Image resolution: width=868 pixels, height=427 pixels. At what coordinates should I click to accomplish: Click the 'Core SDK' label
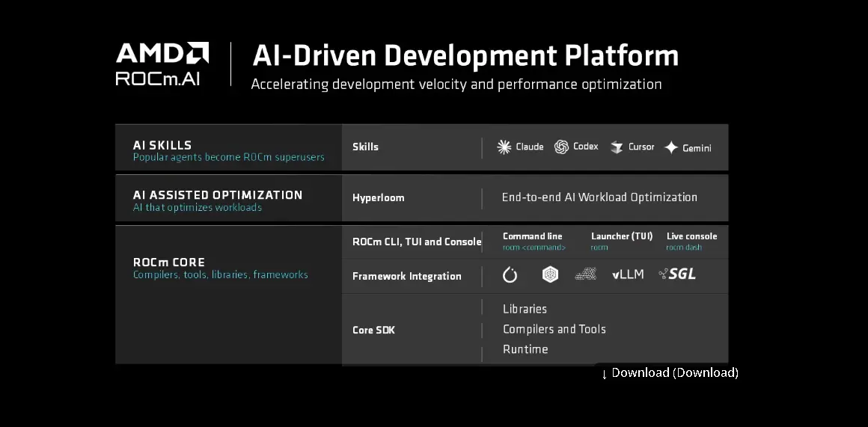click(x=373, y=331)
